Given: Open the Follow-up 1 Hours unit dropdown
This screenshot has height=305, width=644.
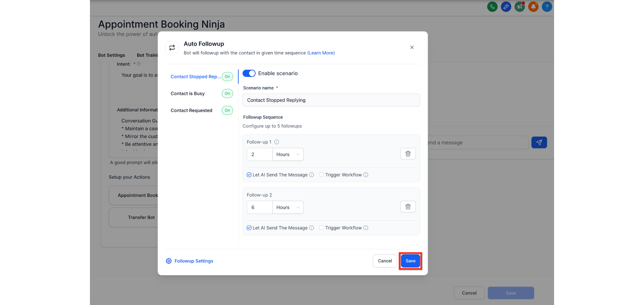Looking at the screenshot, I should click(288, 154).
